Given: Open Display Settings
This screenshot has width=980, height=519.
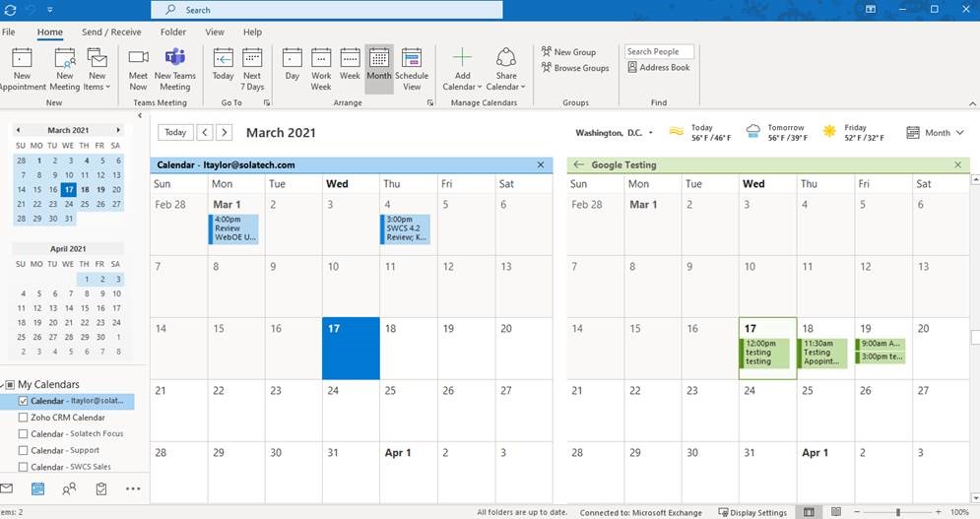Looking at the screenshot, I should (x=752, y=513).
